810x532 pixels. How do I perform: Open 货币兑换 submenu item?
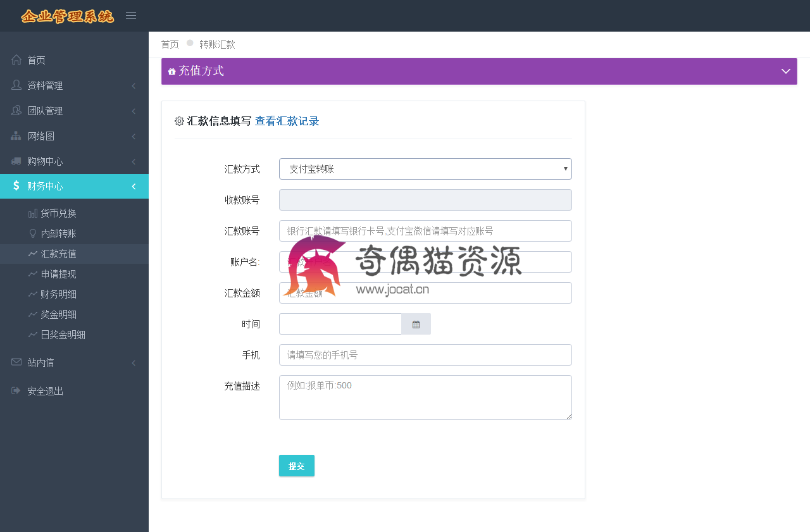click(x=74, y=213)
